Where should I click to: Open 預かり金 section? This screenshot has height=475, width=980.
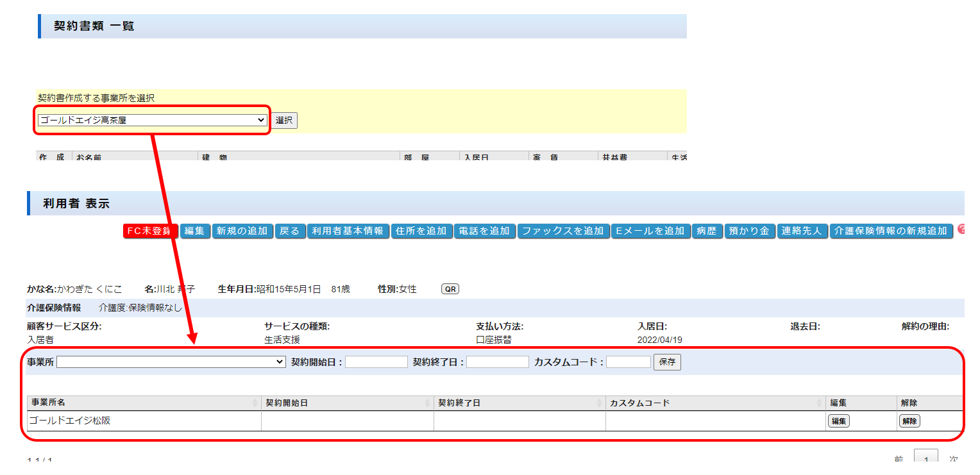click(x=750, y=231)
